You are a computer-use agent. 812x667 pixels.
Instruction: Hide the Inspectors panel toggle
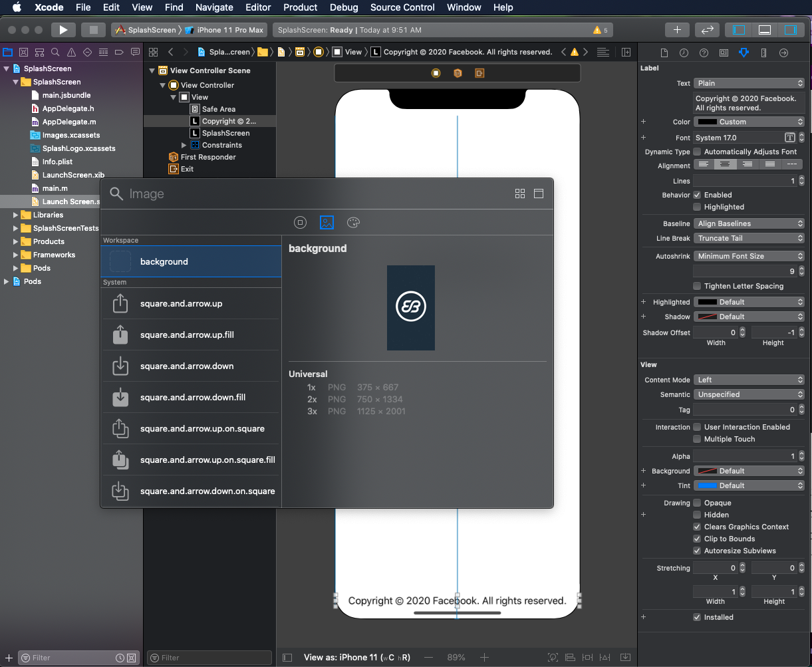pyautogui.click(x=790, y=30)
